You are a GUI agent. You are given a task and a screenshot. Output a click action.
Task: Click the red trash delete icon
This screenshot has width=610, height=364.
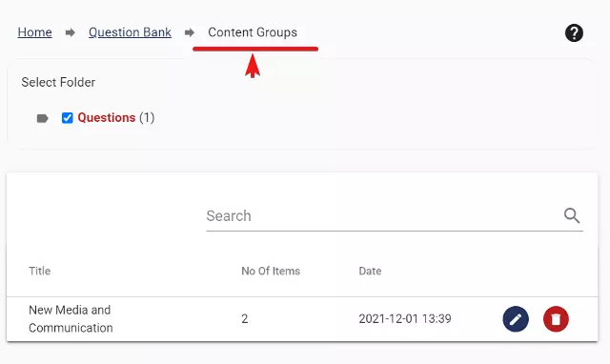[556, 319]
